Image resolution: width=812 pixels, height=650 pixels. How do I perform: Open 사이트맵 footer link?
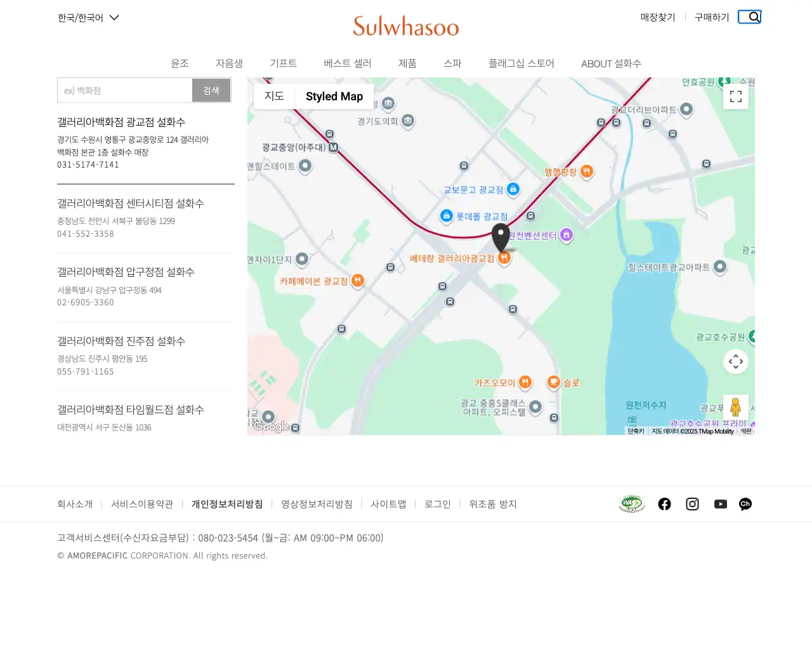point(388,504)
